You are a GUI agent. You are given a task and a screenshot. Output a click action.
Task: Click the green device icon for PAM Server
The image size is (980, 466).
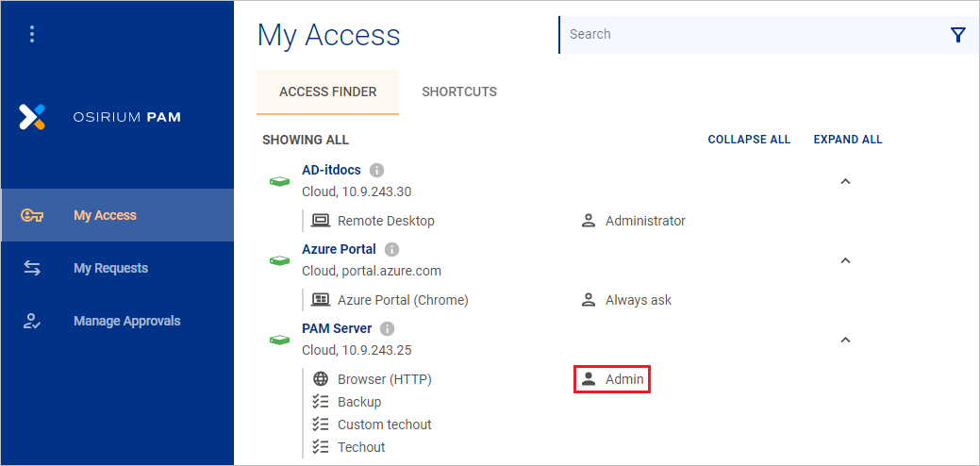click(x=279, y=340)
